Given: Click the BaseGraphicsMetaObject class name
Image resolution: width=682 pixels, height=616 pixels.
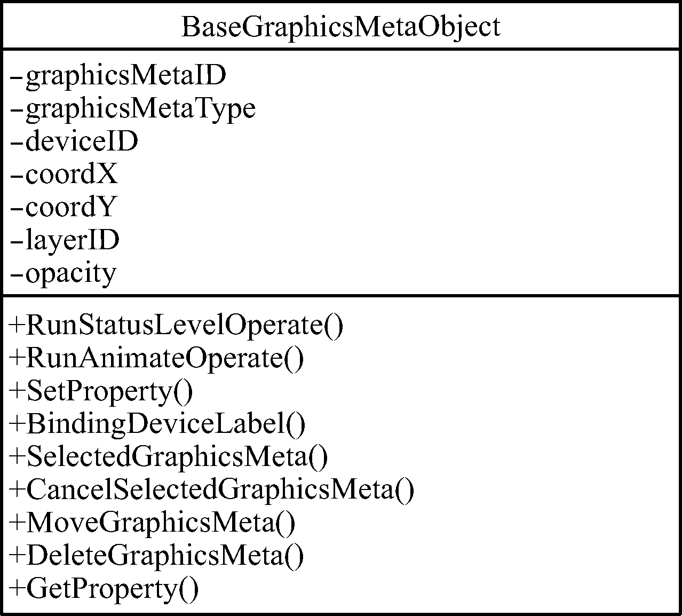Looking at the screenshot, I should click(x=341, y=27).
